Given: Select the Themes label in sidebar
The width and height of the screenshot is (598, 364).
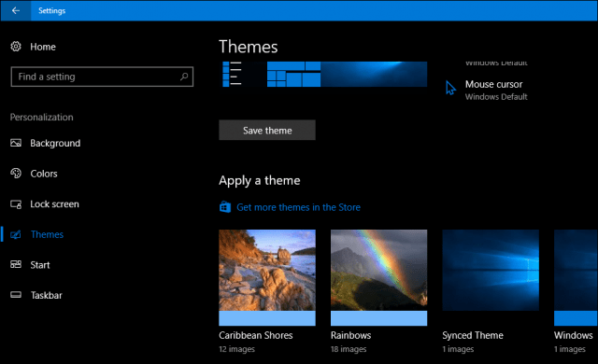Looking at the screenshot, I should (x=47, y=234).
